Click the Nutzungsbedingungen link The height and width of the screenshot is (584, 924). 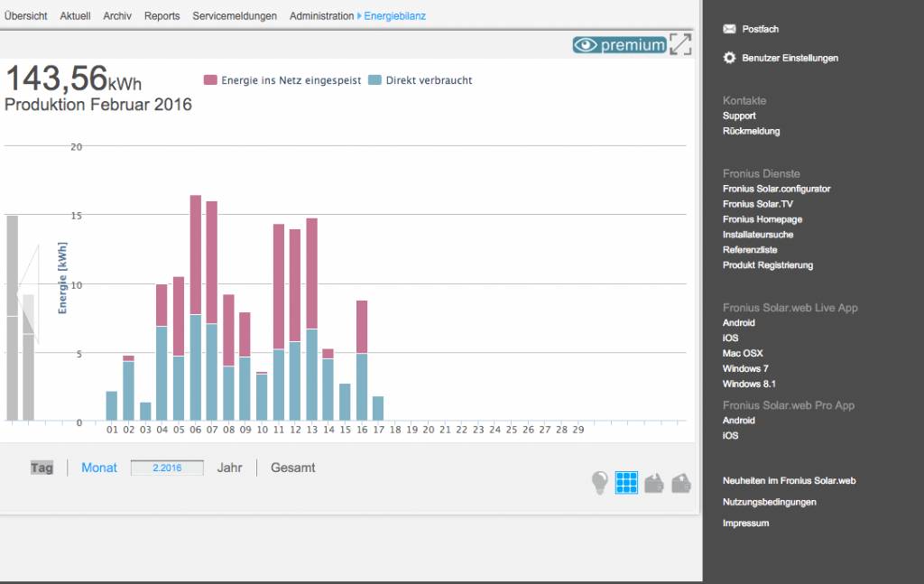click(769, 502)
